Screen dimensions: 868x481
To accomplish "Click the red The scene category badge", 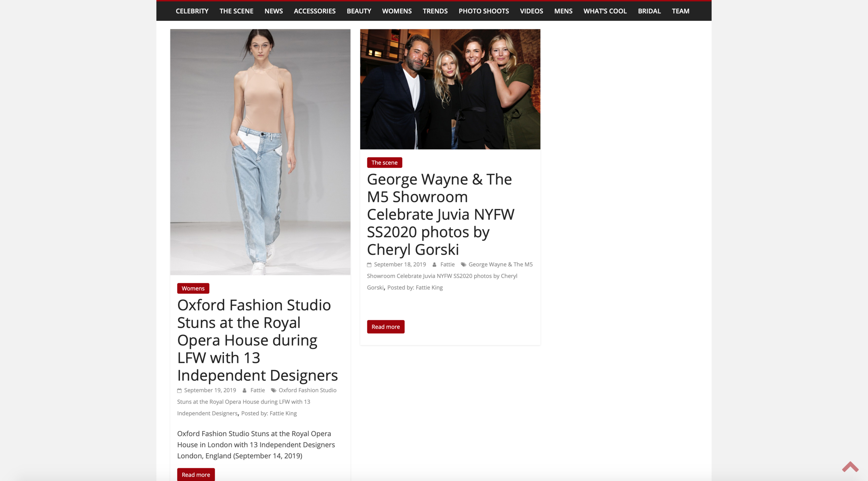I will 384,162.
